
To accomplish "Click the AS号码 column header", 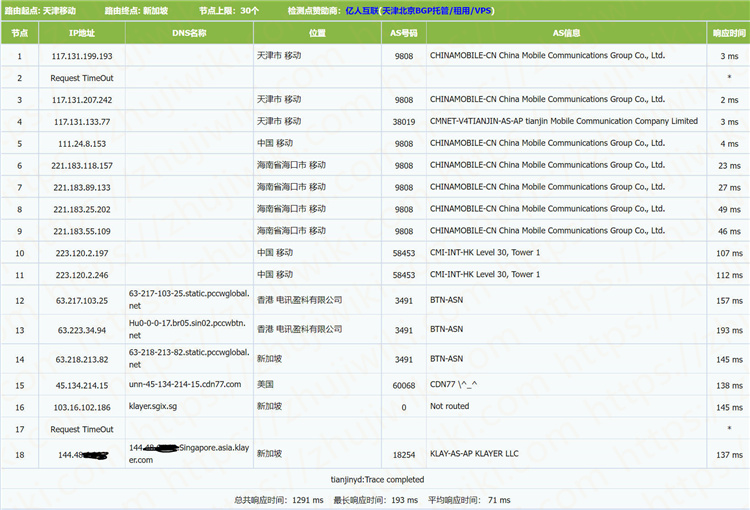I will pos(403,33).
